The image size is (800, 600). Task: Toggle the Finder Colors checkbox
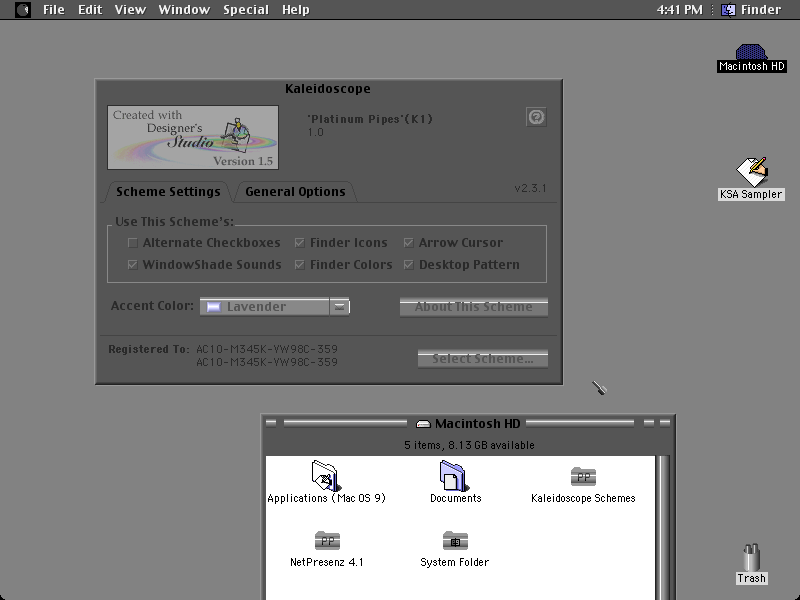coord(299,265)
